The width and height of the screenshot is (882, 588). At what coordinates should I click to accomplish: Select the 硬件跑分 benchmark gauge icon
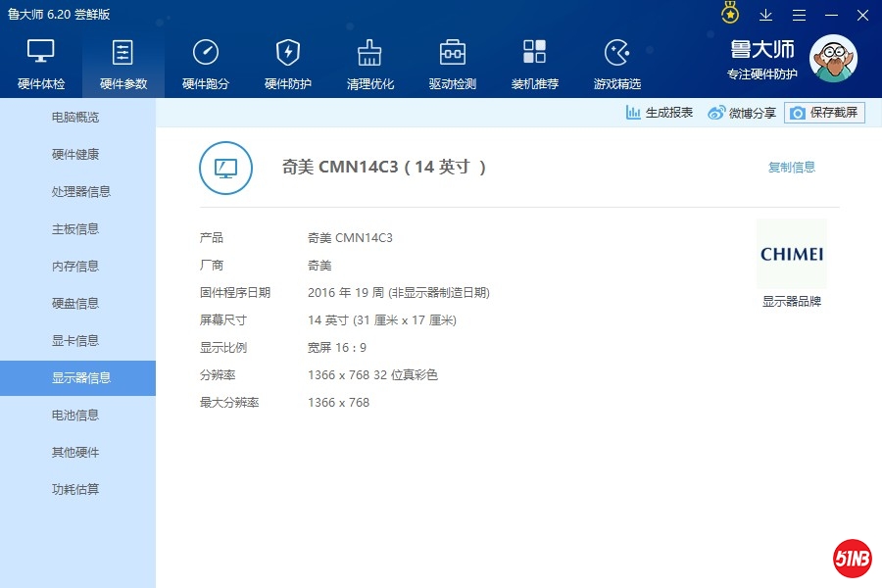pyautogui.click(x=206, y=53)
